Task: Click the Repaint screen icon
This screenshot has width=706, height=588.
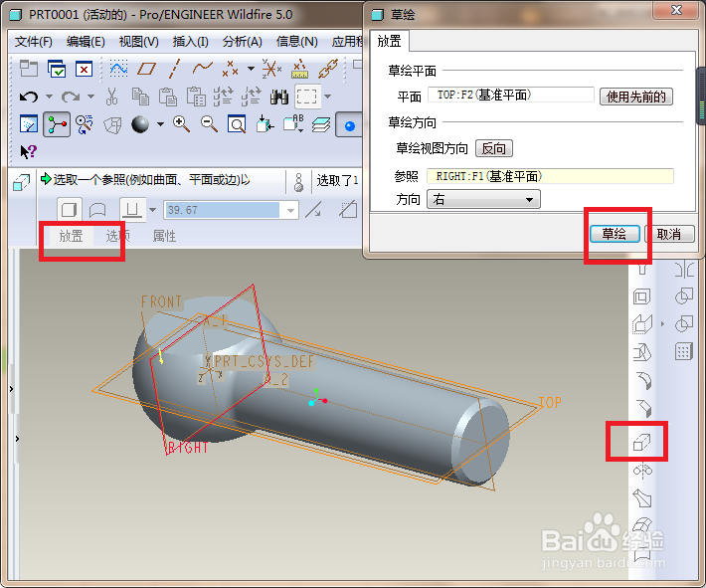Action: [x=29, y=124]
